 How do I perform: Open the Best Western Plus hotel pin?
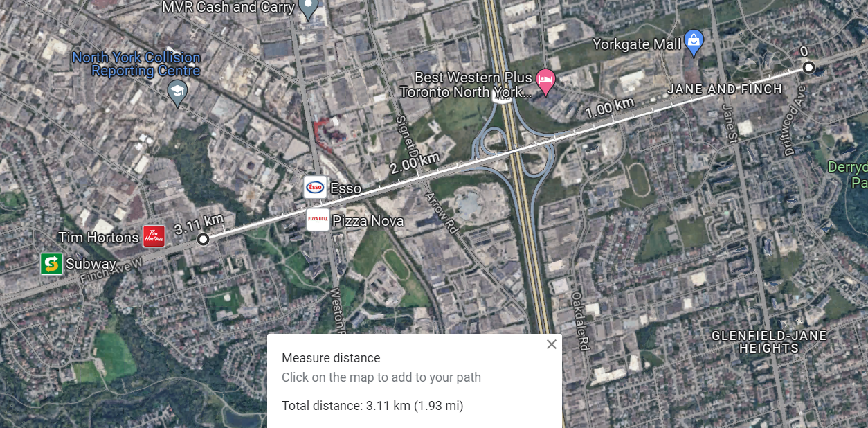[x=546, y=81]
